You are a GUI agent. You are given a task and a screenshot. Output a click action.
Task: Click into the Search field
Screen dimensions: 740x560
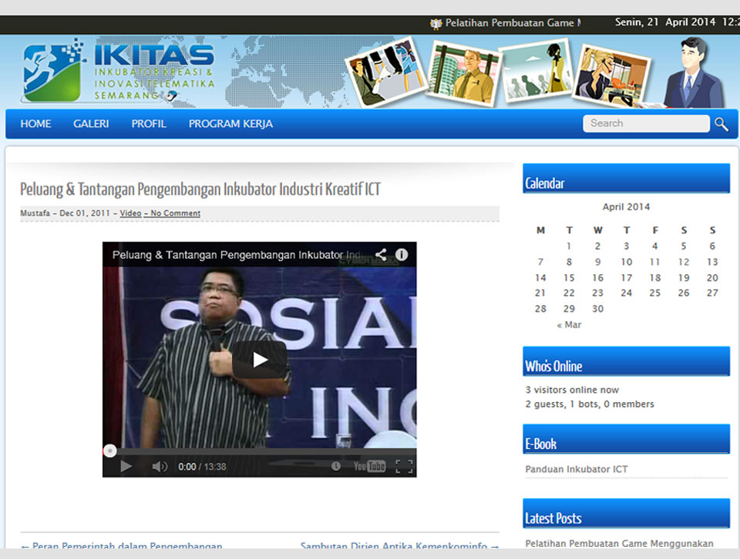(645, 123)
